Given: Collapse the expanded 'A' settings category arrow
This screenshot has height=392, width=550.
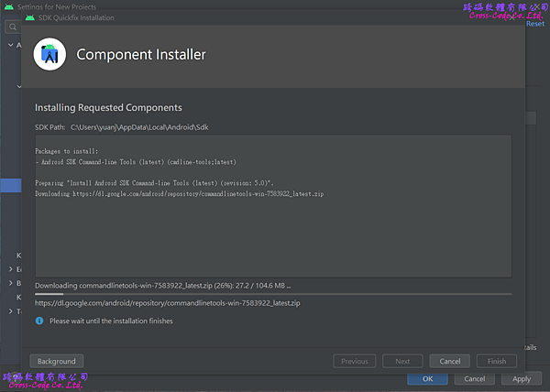Looking at the screenshot, I should pyautogui.click(x=11, y=44).
